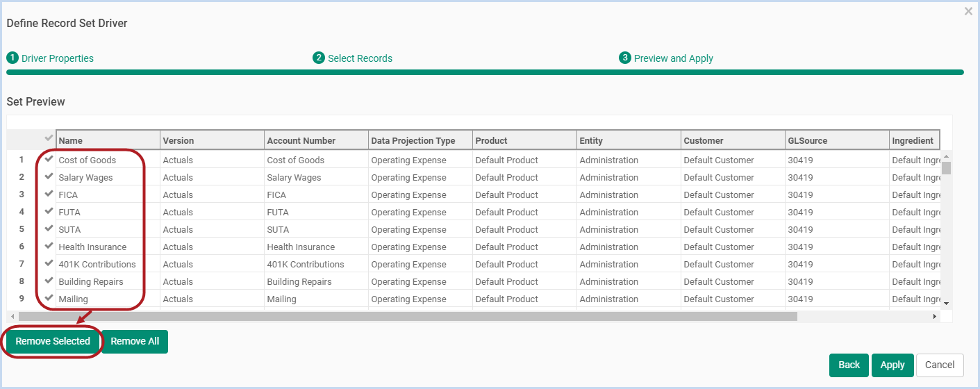Click 'Salary Wages' in Name column
The image size is (980, 389).
(x=85, y=177)
